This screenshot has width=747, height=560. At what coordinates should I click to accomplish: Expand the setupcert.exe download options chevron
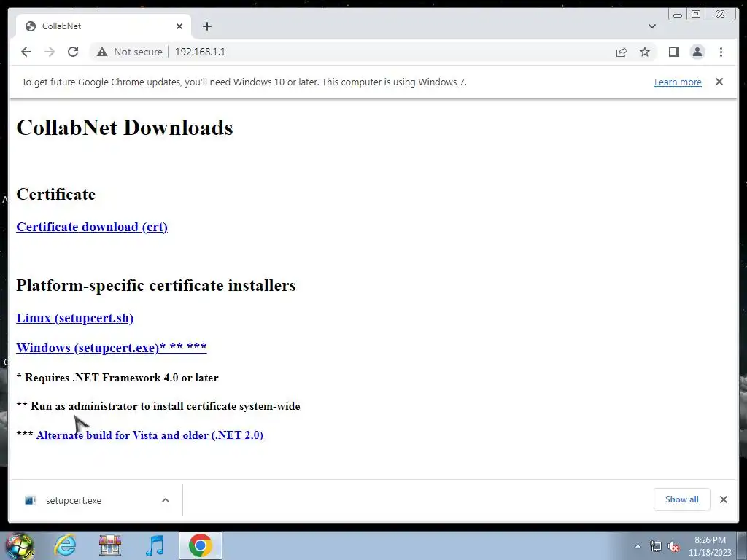(x=166, y=500)
